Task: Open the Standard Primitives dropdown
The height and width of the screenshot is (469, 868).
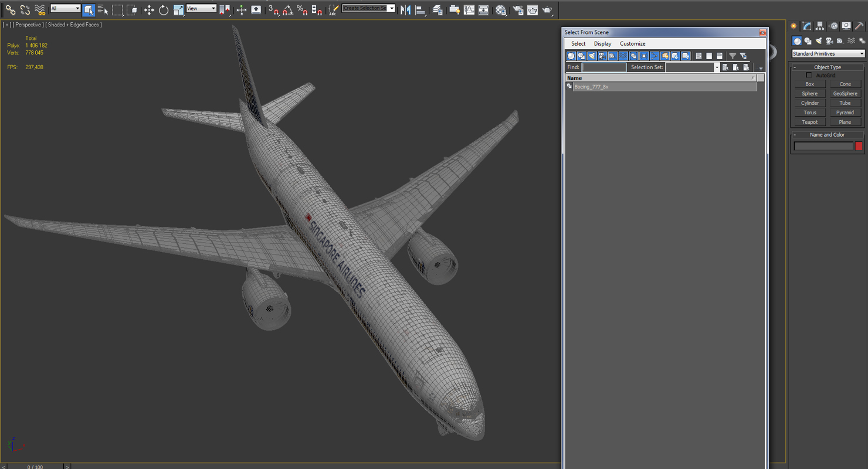Action: point(828,53)
